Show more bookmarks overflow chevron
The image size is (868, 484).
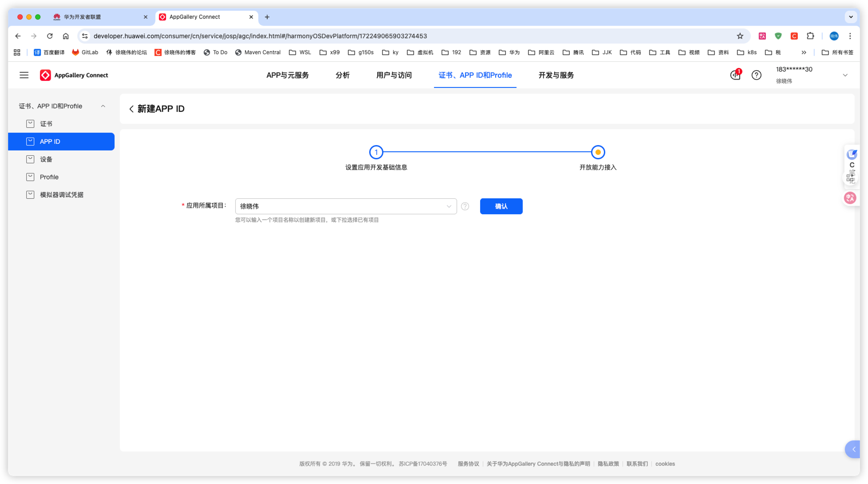(804, 52)
